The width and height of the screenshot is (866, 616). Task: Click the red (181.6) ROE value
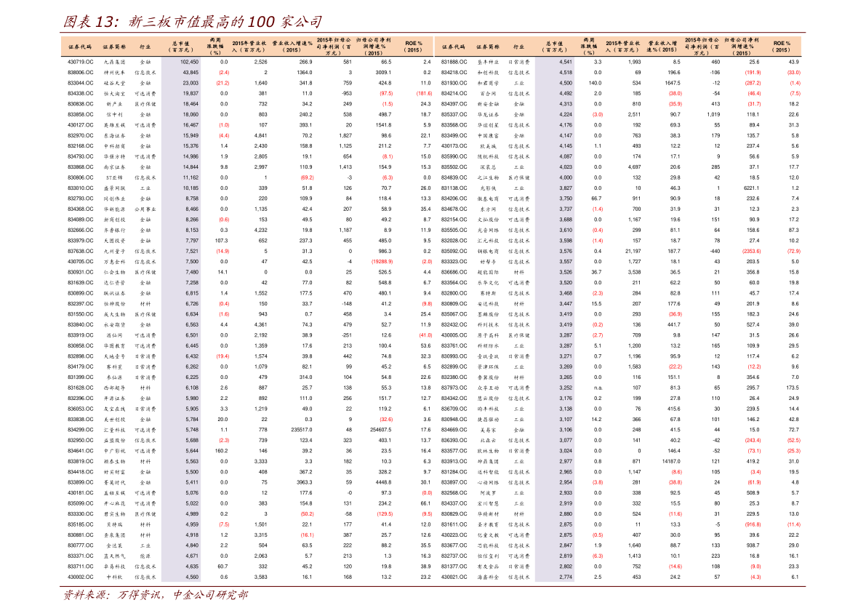pos(423,94)
